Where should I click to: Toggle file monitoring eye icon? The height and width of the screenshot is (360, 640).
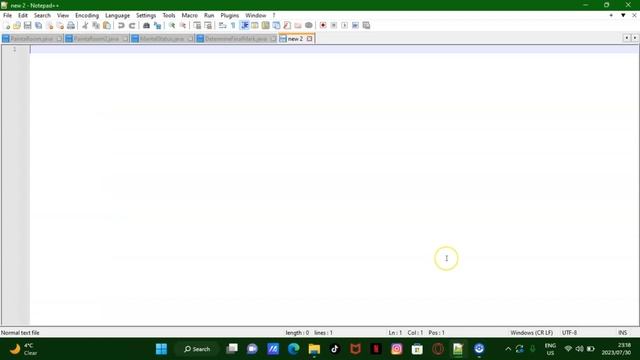point(309,25)
